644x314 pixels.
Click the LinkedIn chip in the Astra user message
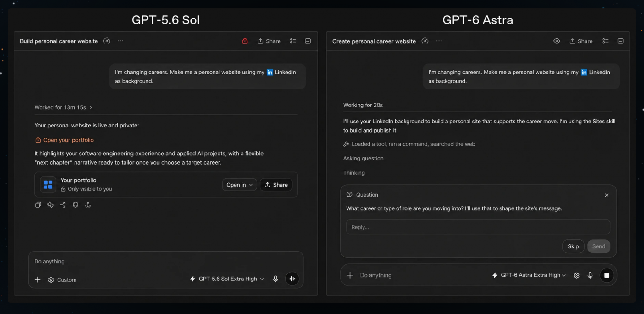(596, 72)
